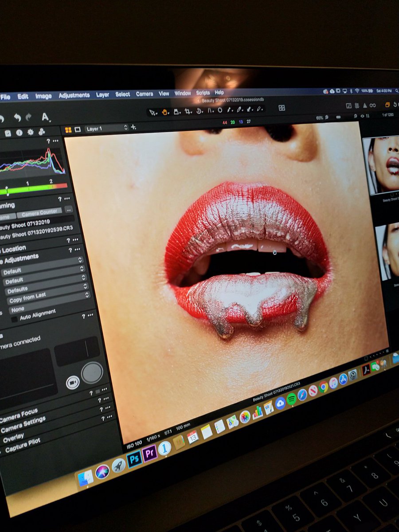Screen dimensions: 399x532
Task: Open the Layer 1 dropdown
Action: click(106, 128)
